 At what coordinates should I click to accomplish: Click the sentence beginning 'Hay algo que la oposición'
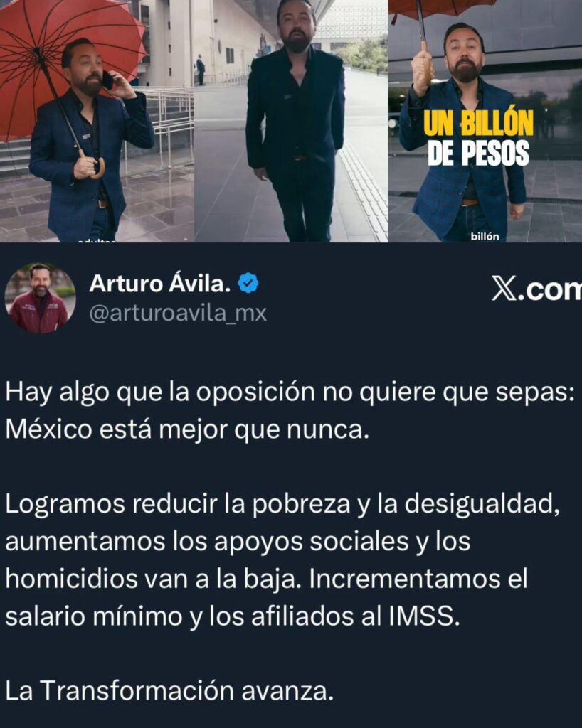[290, 392]
